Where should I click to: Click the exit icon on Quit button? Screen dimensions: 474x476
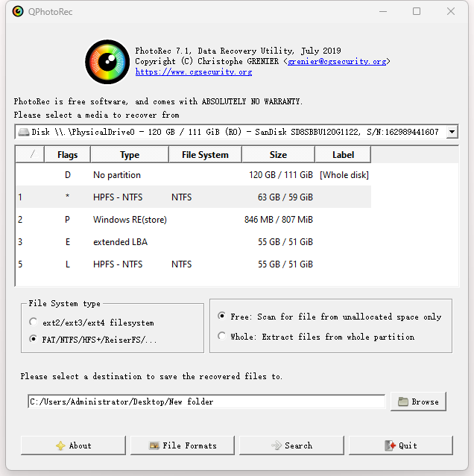click(x=390, y=445)
